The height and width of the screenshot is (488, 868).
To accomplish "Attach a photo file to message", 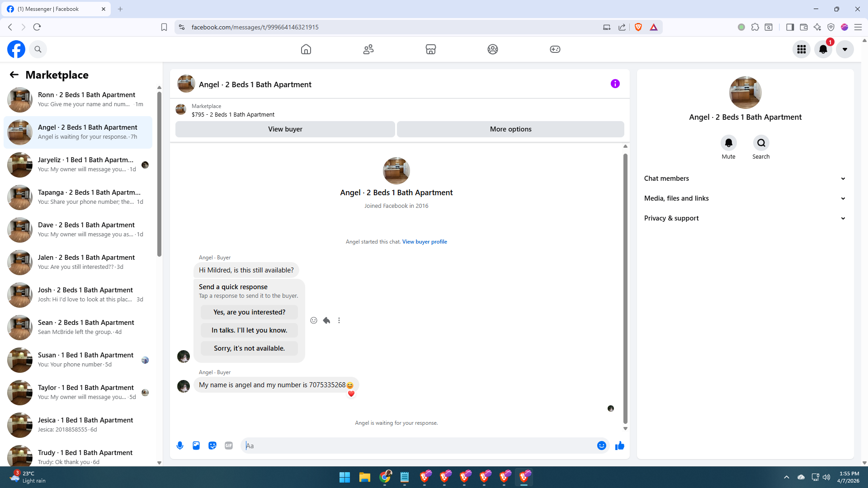I will tap(196, 446).
